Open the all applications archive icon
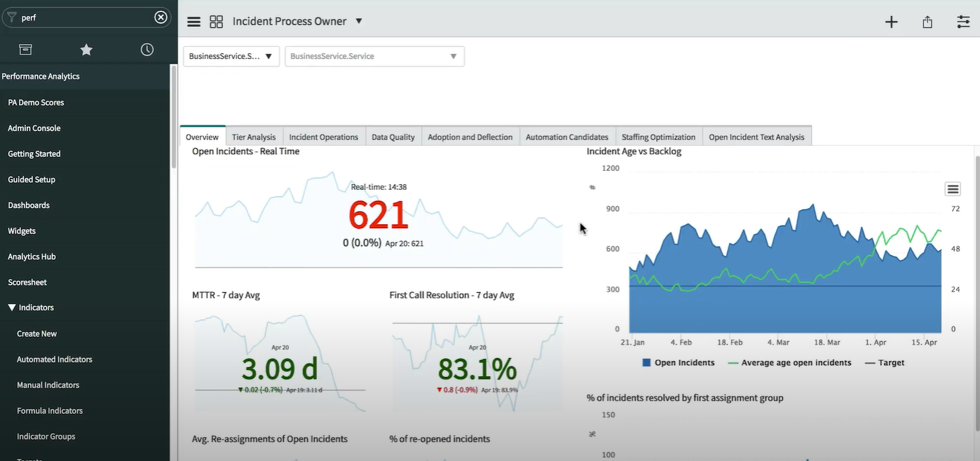This screenshot has height=461, width=980. pos(25,49)
